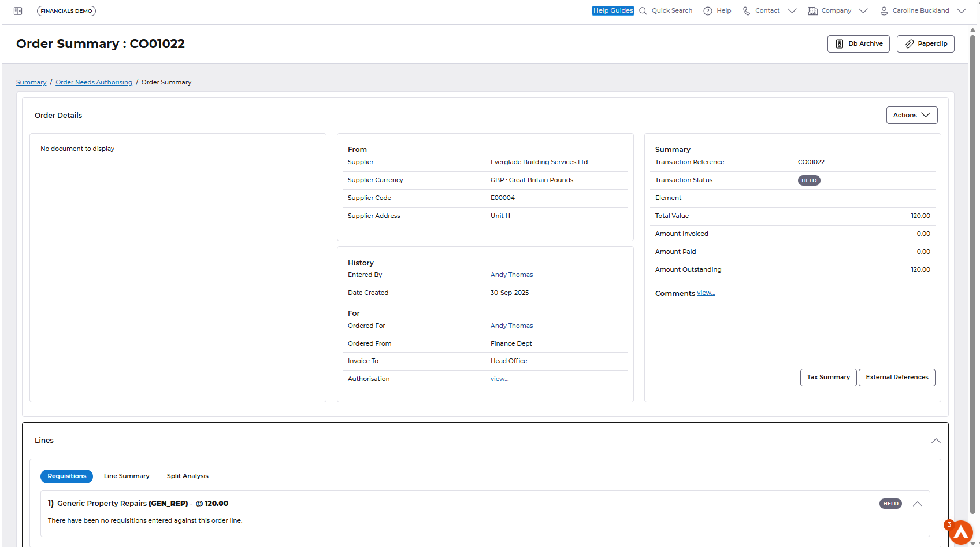This screenshot has height=547, width=980.
Task: Expand the Caroline Buckland user menu
Action: (x=962, y=11)
